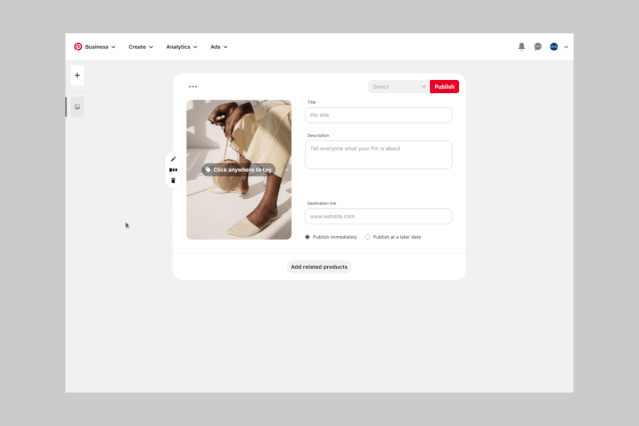Click the profile avatar icon
This screenshot has height=426, width=639.
tap(554, 47)
